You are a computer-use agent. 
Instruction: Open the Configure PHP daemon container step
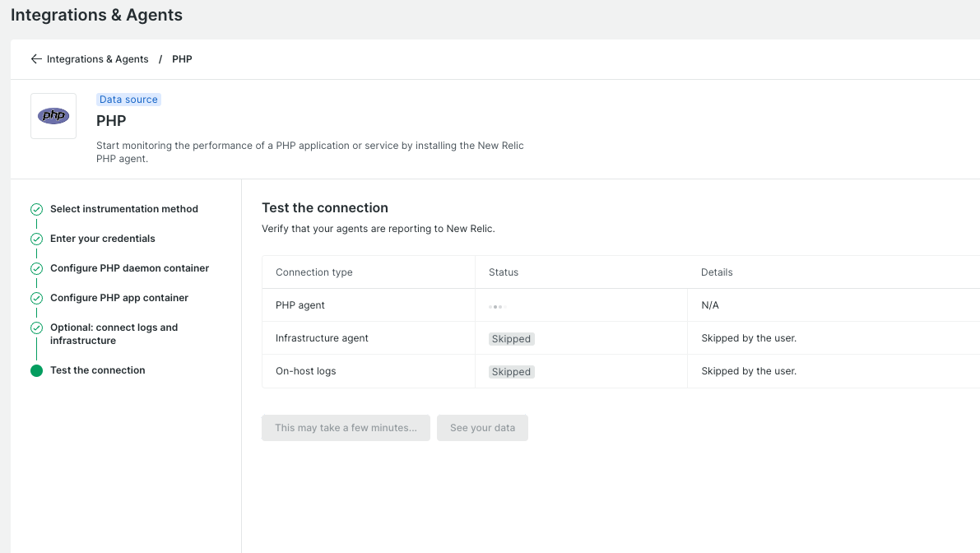pos(129,268)
